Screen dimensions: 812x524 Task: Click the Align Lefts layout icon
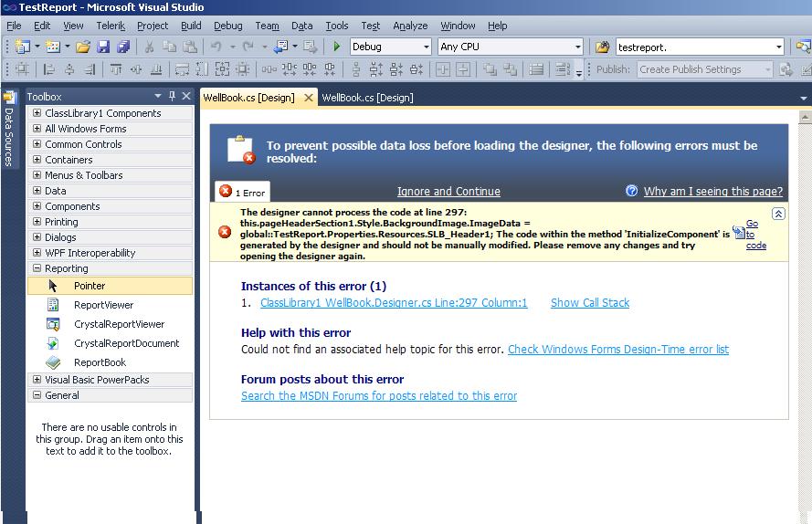[49, 68]
